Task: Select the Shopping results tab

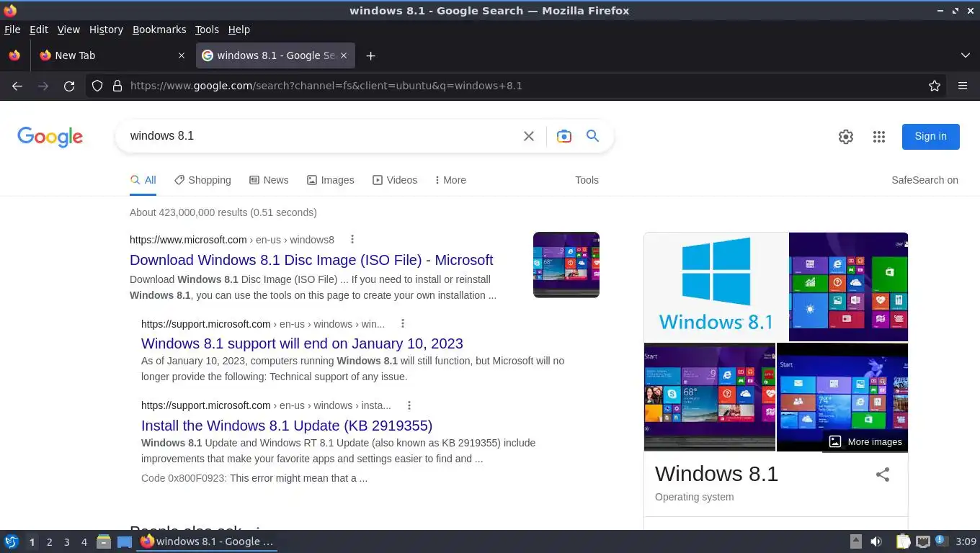Action: coord(202,180)
